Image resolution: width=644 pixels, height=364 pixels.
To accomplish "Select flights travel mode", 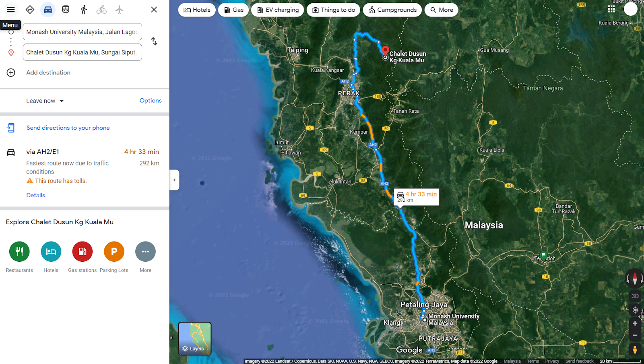I will click(x=119, y=10).
